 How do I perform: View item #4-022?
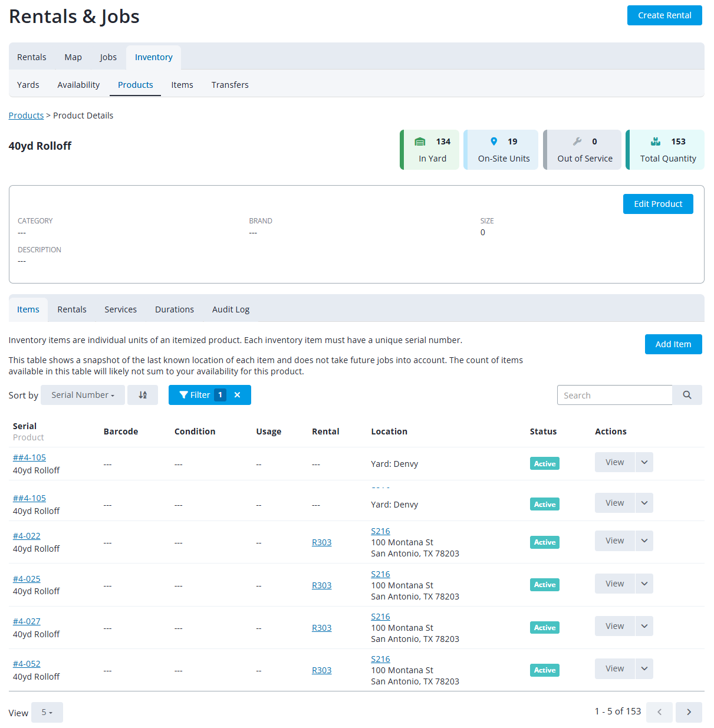point(614,541)
